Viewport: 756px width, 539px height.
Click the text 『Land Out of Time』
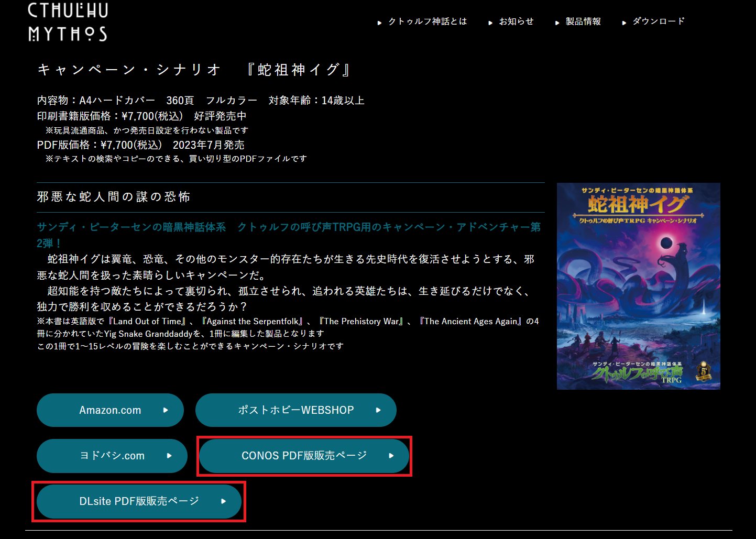(x=147, y=321)
